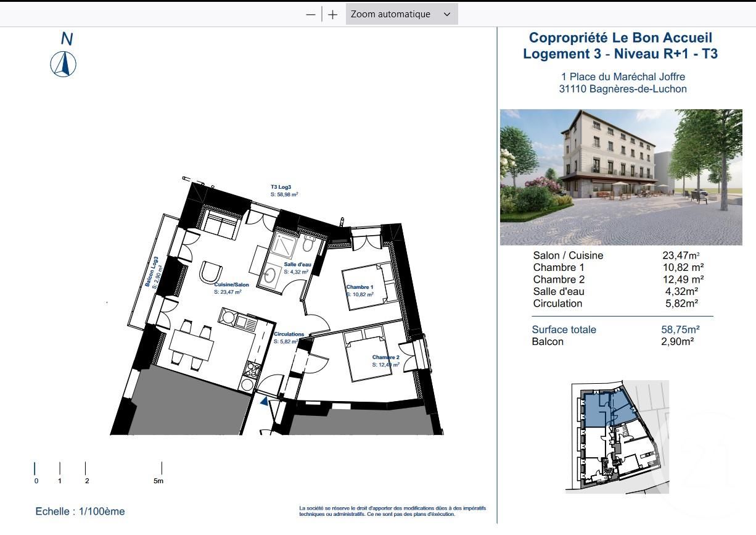This screenshot has height=535, width=756.
Task: Click the Surface totale row
Action: pos(617,330)
